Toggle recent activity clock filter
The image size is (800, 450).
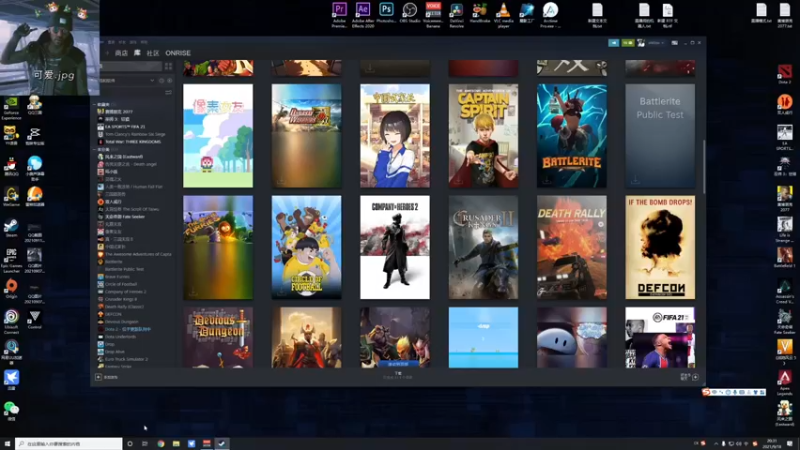click(x=161, y=81)
